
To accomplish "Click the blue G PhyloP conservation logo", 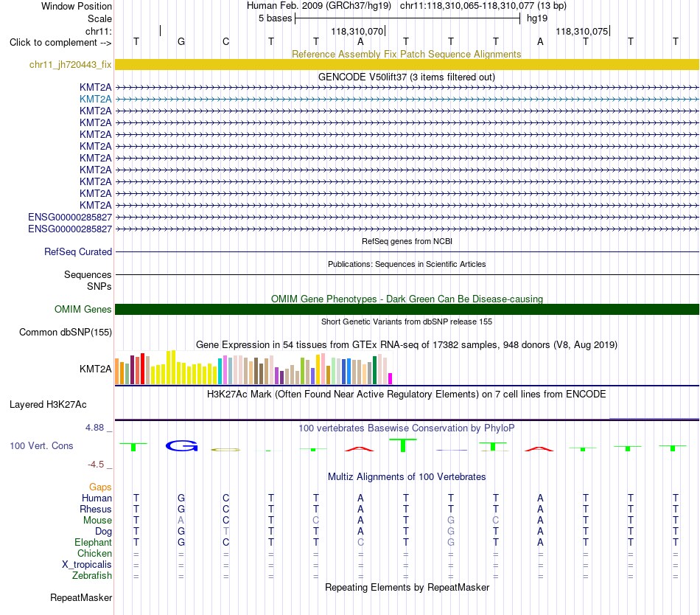I will point(181,445).
